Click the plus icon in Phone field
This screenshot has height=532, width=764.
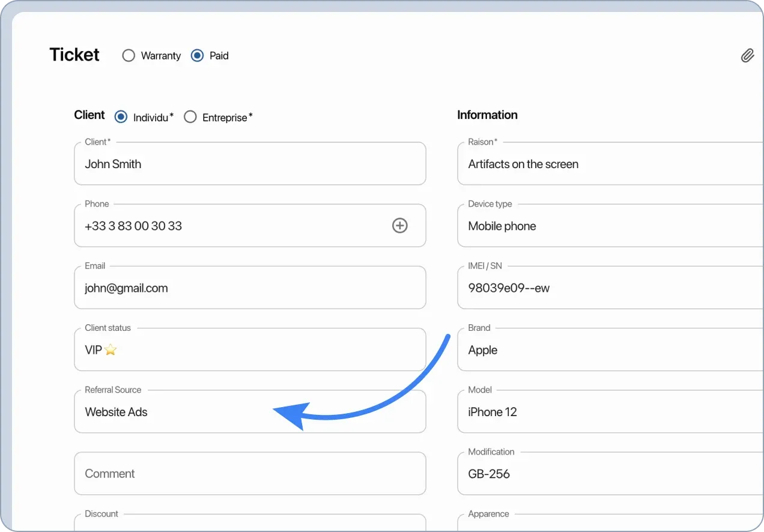(x=399, y=226)
